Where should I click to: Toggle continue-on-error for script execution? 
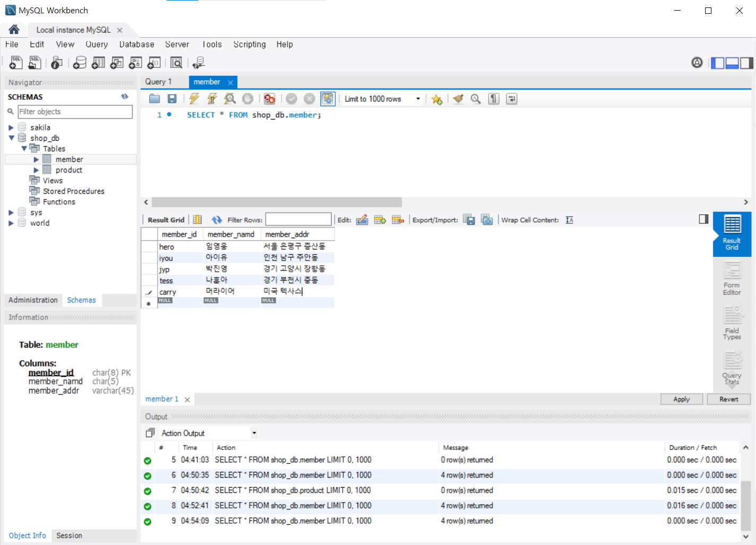[270, 99]
